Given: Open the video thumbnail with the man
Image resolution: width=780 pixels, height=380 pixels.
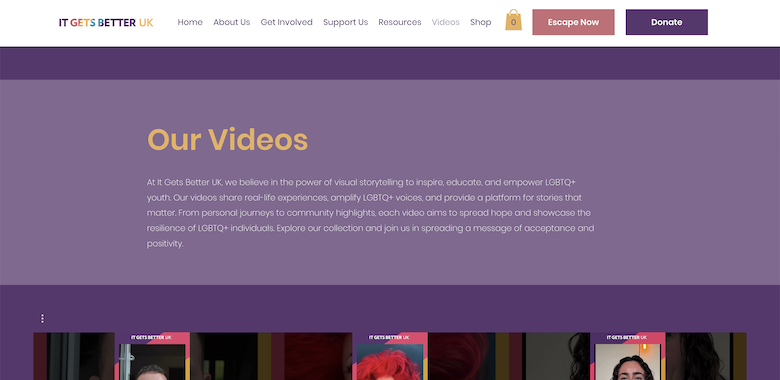Looking at the screenshot, I should click(x=152, y=356).
